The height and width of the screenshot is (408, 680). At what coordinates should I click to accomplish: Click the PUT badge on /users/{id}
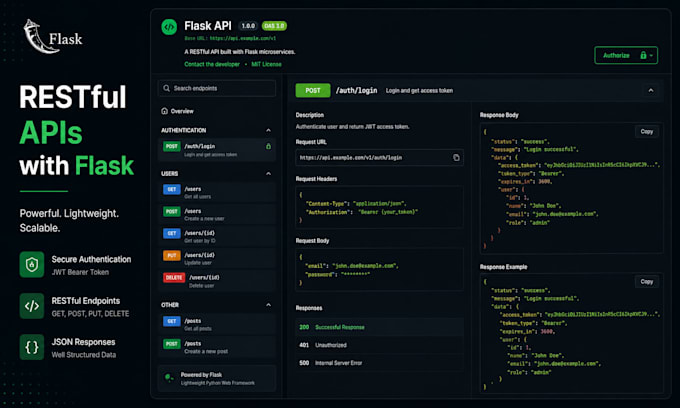pos(172,255)
